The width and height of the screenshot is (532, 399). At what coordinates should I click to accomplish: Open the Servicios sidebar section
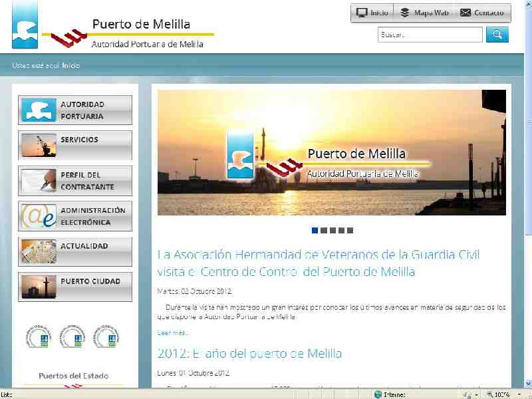pyautogui.click(x=75, y=145)
